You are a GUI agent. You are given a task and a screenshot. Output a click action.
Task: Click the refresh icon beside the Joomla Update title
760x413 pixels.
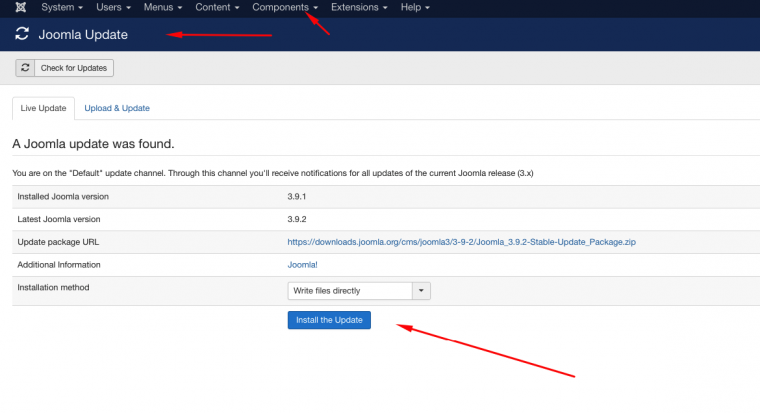(22, 35)
